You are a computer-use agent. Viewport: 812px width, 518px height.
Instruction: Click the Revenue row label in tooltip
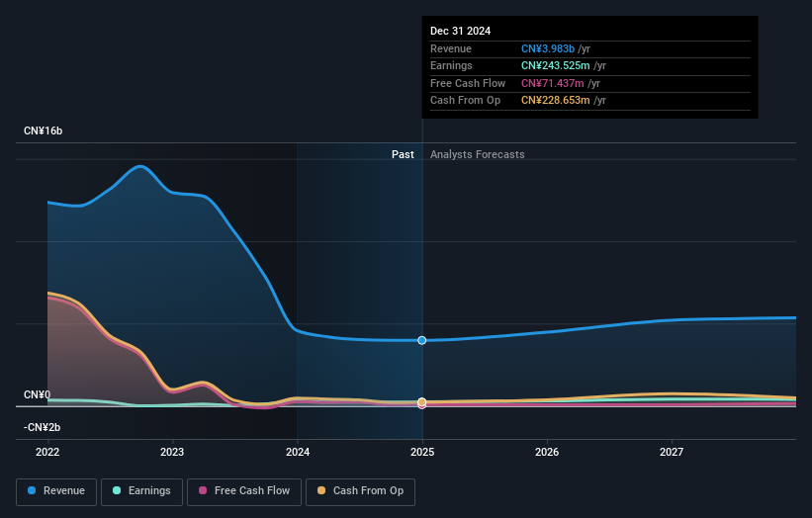[x=451, y=48]
